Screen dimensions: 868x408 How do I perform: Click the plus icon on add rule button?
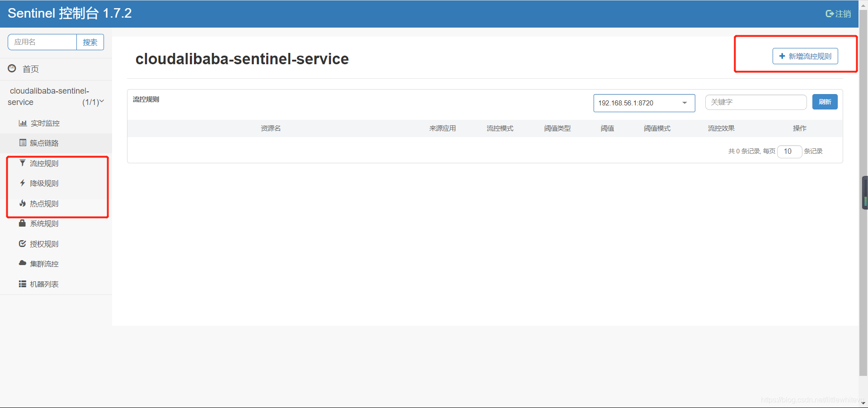pyautogui.click(x=782, y=56)
